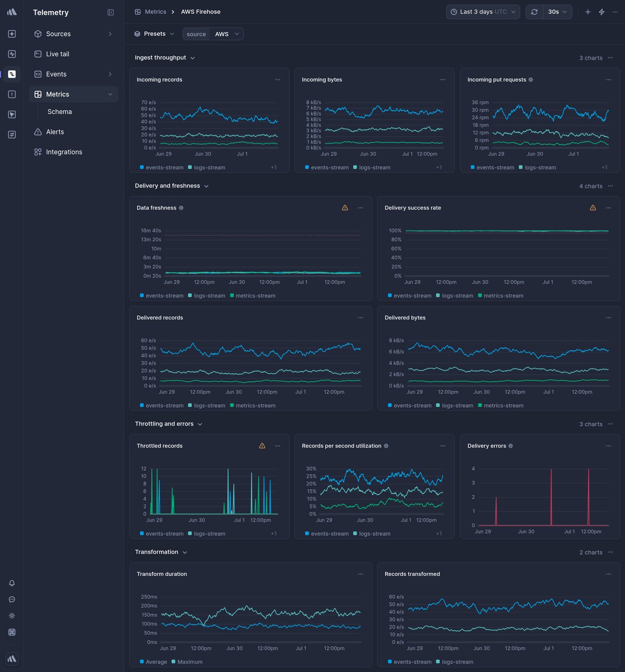Open the sliders rail icon
This screenshot has height=672, width=625.
[12, 134]
